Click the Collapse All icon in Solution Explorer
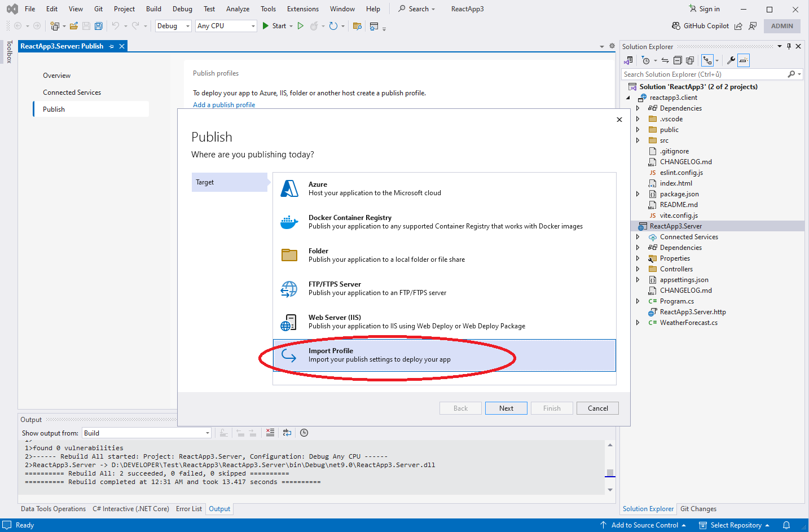 click(678, 60)
